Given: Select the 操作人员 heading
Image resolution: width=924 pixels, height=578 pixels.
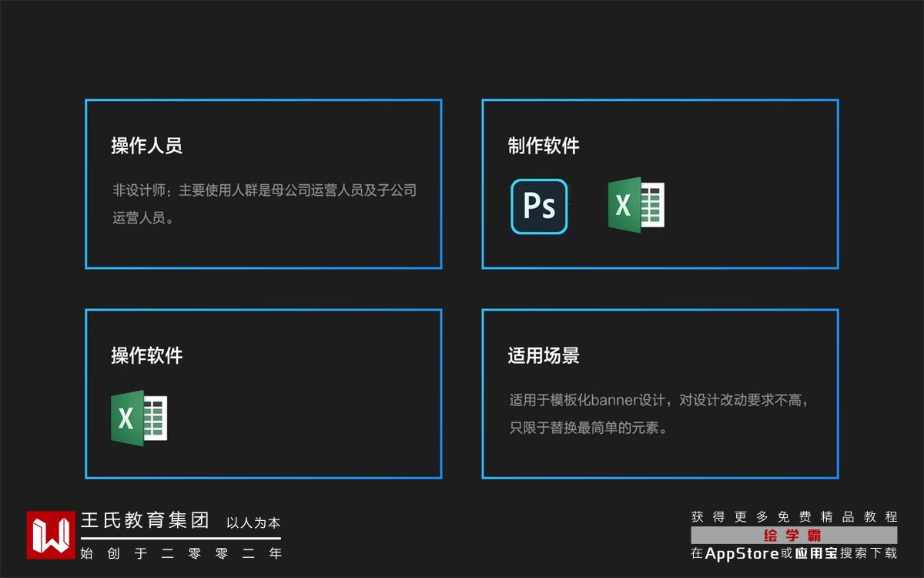Looking at the screenshot, I should click(146, 146).
